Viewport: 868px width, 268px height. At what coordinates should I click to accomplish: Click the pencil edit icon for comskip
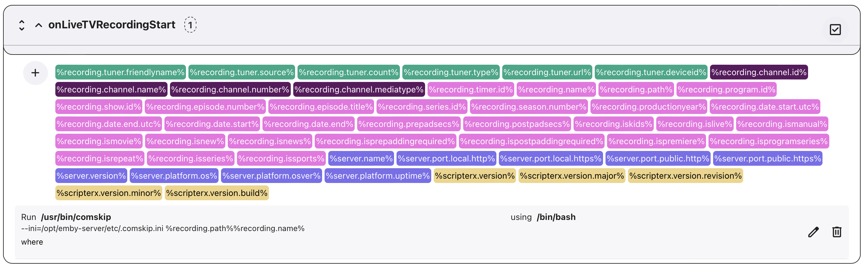pos(813,232)
